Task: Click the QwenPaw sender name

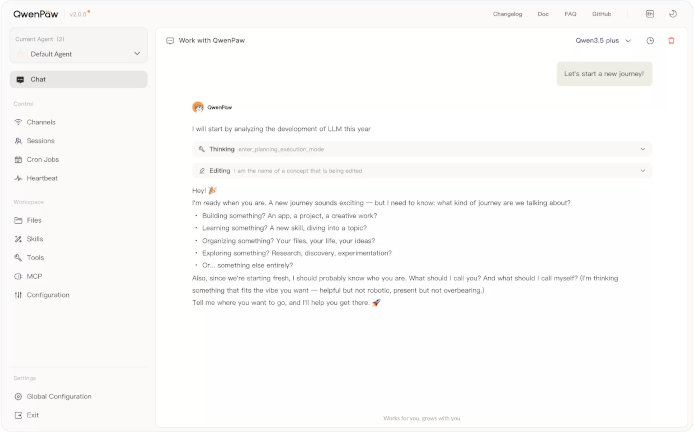Action: pos(220,107)
